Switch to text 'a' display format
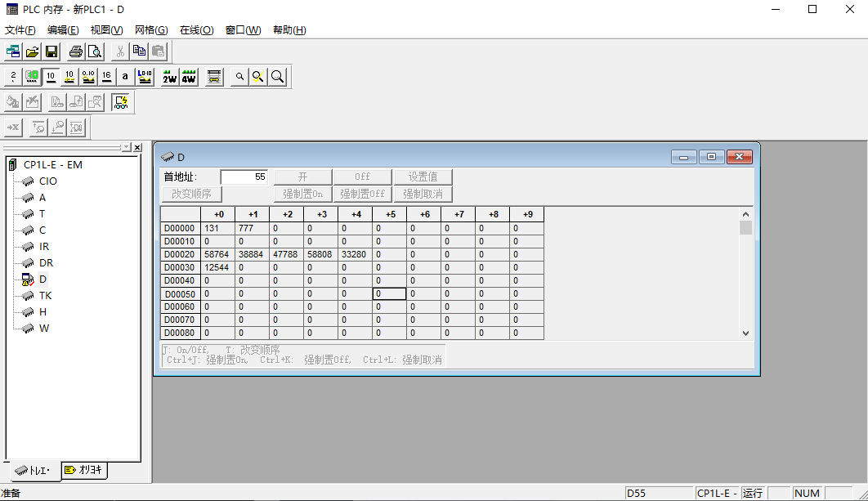 coord(125,77)
